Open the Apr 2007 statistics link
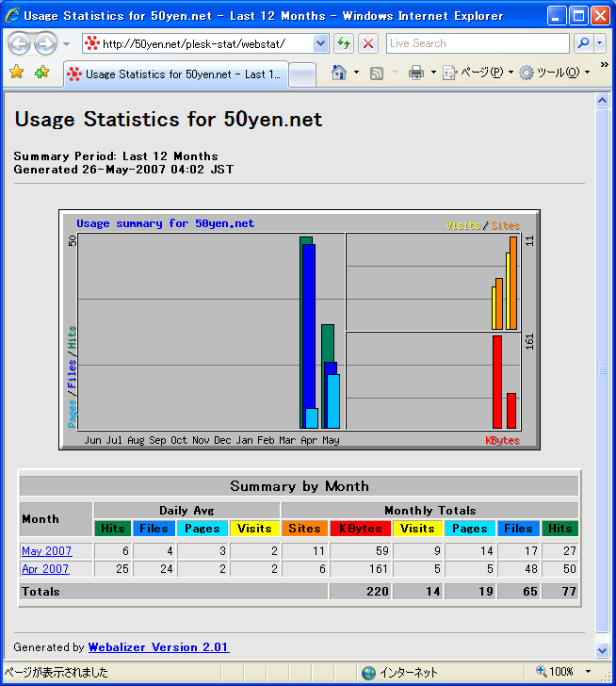Image resolution: width=616 pixels, height=686 pixels. pos(45,569)
